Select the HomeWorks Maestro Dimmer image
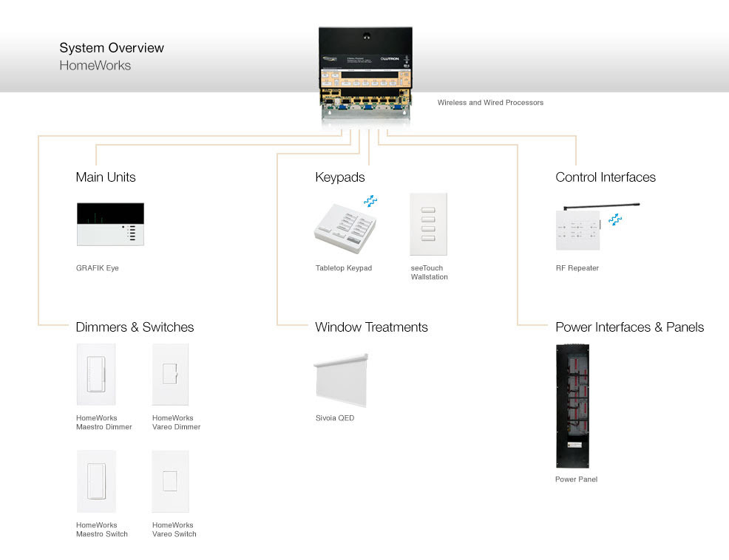 point(96,374)
